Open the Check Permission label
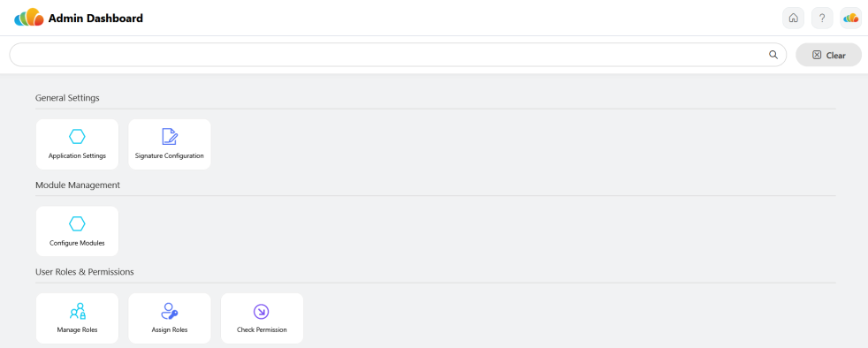The width and height of the screenshot is (868, 348). pos(262,329)
